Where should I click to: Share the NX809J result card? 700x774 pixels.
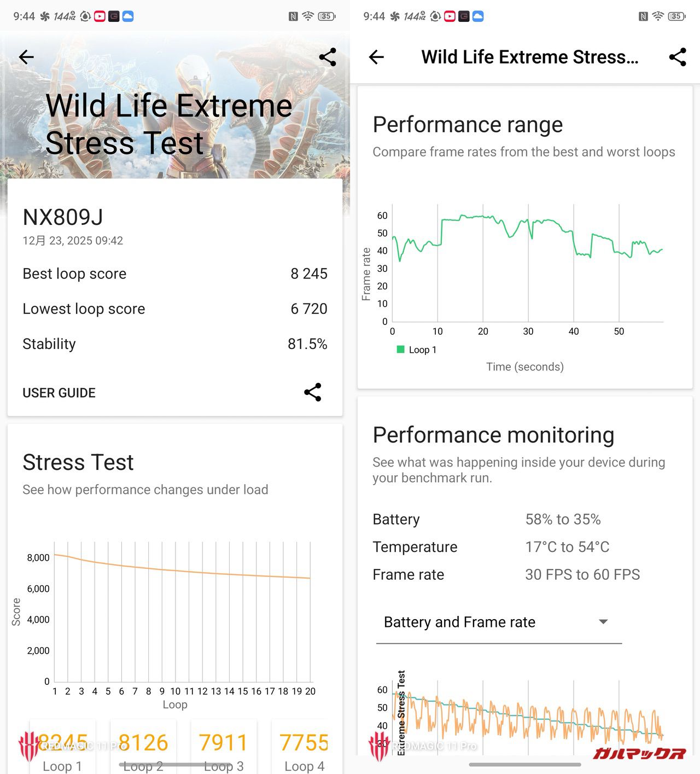(312, 392)
